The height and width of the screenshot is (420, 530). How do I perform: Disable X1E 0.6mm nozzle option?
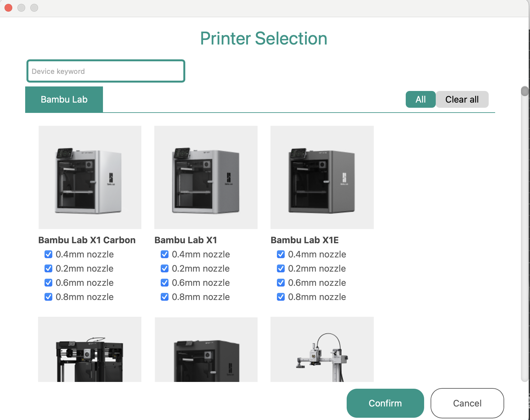click(281, 283)
